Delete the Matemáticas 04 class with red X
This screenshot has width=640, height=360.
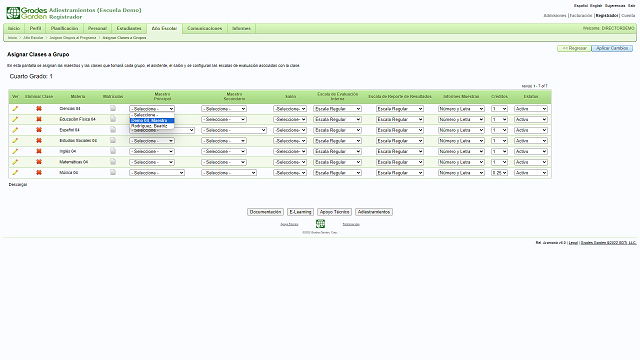click(x=39, y=162)
